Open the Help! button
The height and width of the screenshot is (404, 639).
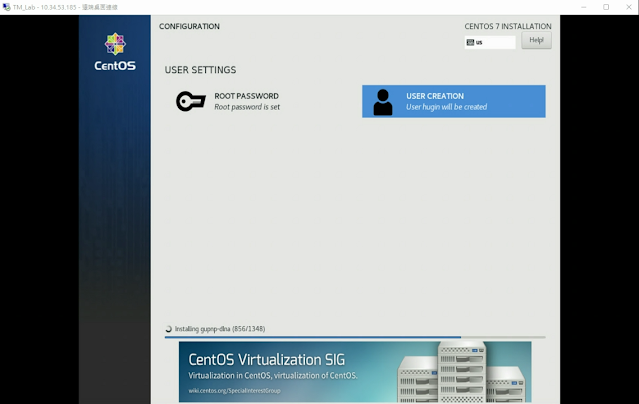tap(536, 40)
